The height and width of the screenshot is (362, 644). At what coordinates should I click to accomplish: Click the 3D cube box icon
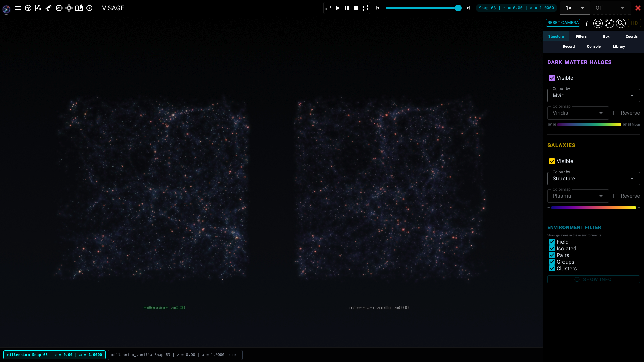pyautogui.click(x=28, y=8)
